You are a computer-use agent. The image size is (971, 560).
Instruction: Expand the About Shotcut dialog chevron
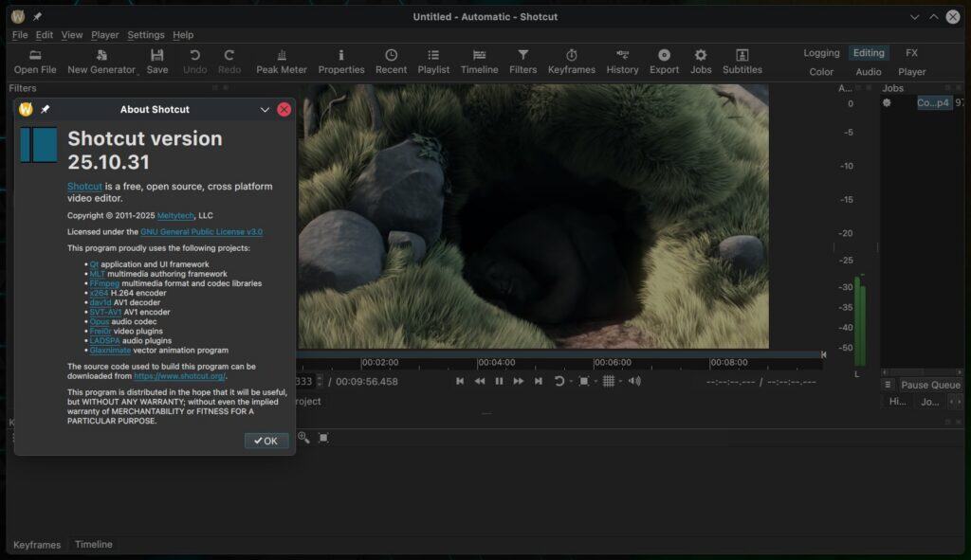(265, 109)
